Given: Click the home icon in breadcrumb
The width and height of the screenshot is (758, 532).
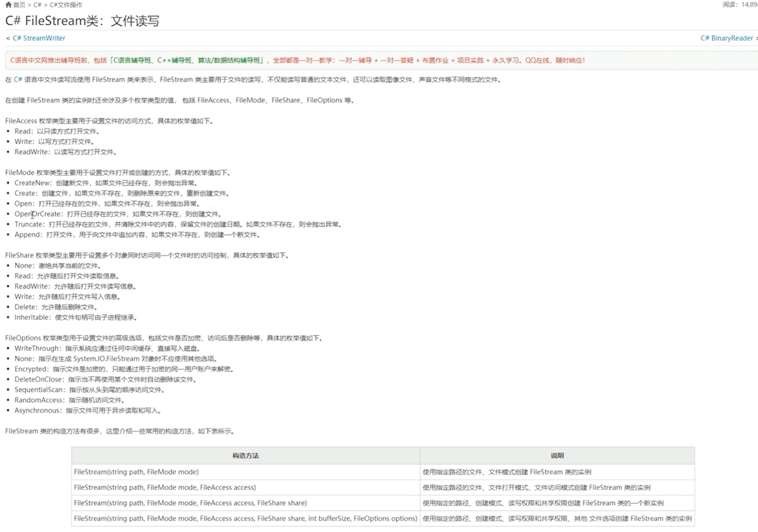Looking at the screenshot, I should (8, 5).
